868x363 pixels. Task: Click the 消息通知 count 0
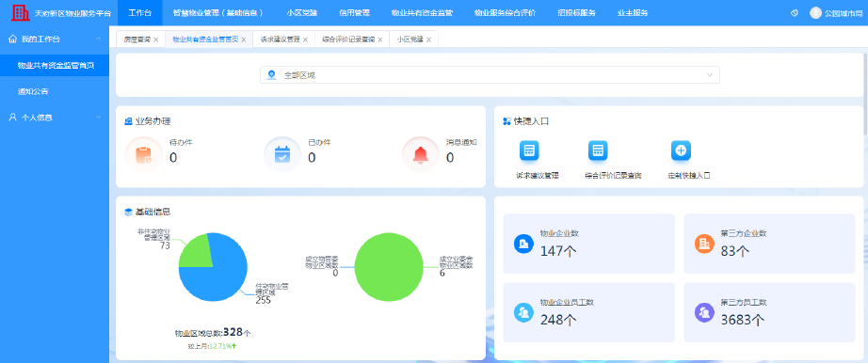point(450,158)
